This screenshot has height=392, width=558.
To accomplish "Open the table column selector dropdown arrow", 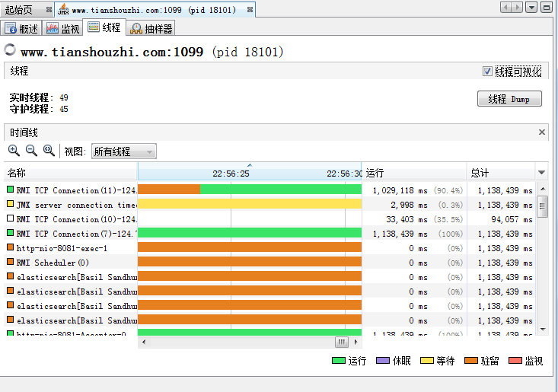I will 542,173.
